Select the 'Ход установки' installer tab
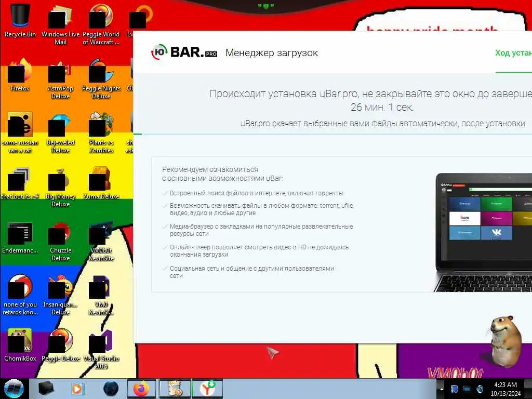This screenshot has width=532, height=399. pos(513,53)
